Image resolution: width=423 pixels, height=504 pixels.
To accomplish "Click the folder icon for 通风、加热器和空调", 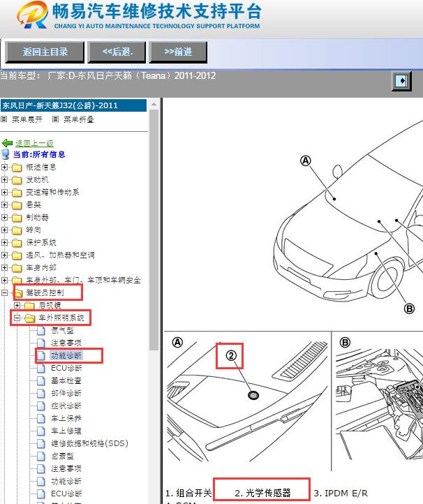I will coord(17,255).
